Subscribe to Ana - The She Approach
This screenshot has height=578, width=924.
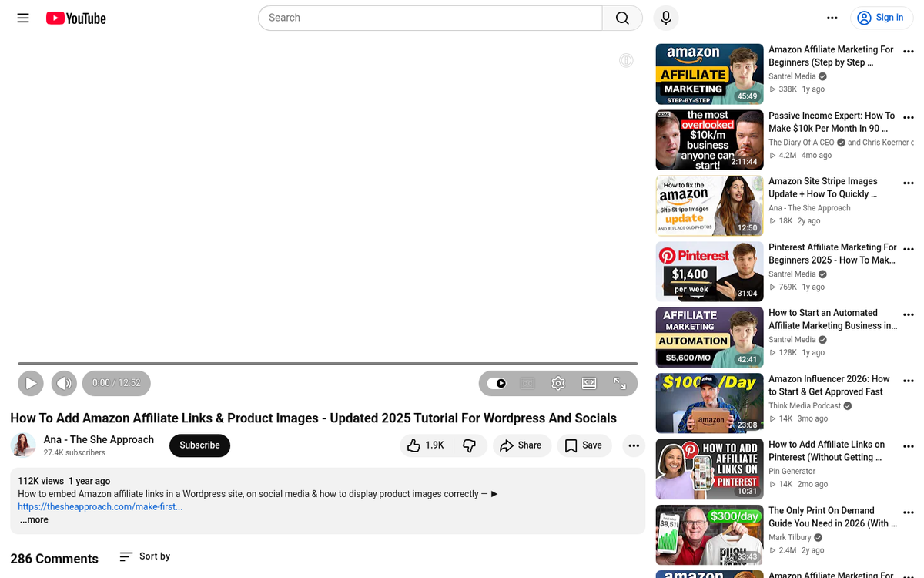click(x=199, y=445)
